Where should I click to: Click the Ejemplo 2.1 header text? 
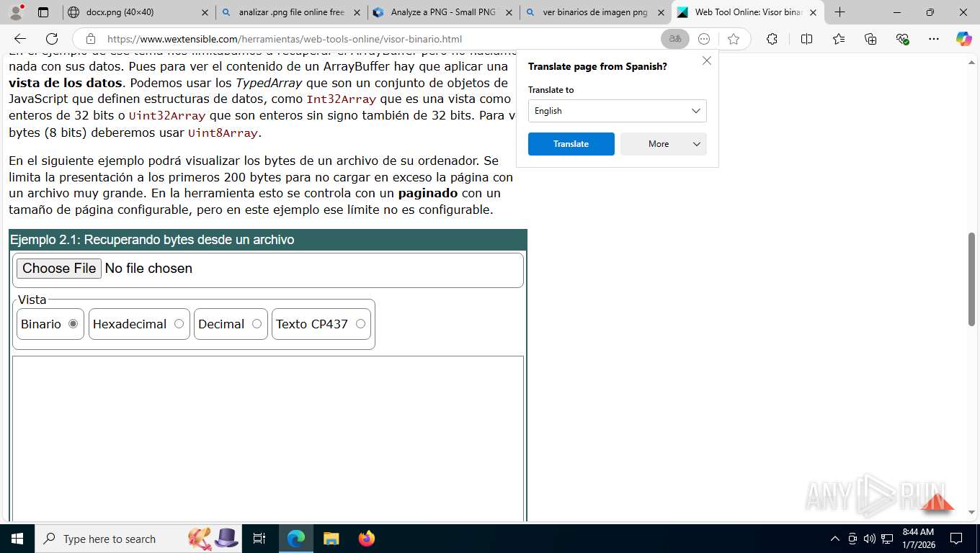152,240
